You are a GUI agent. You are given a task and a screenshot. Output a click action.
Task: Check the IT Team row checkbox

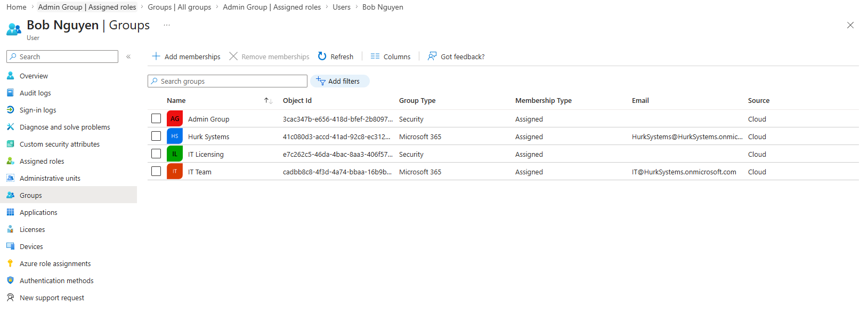coord(156,171)
